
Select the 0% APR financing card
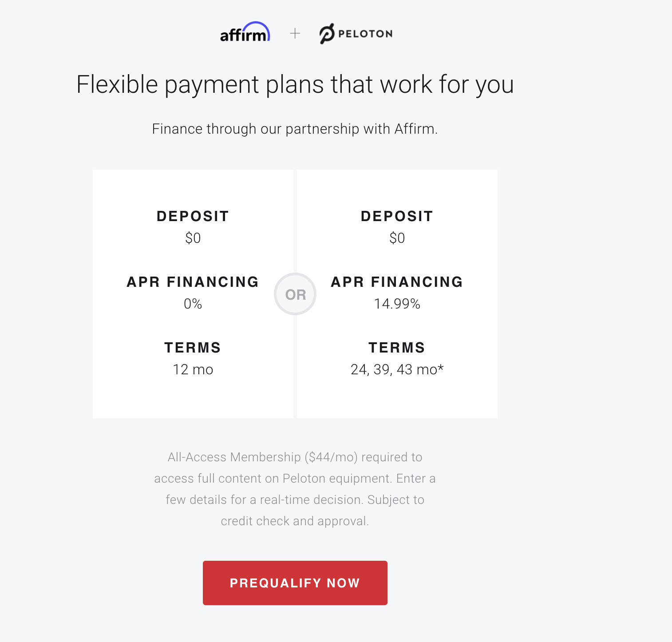pos(193,294)
